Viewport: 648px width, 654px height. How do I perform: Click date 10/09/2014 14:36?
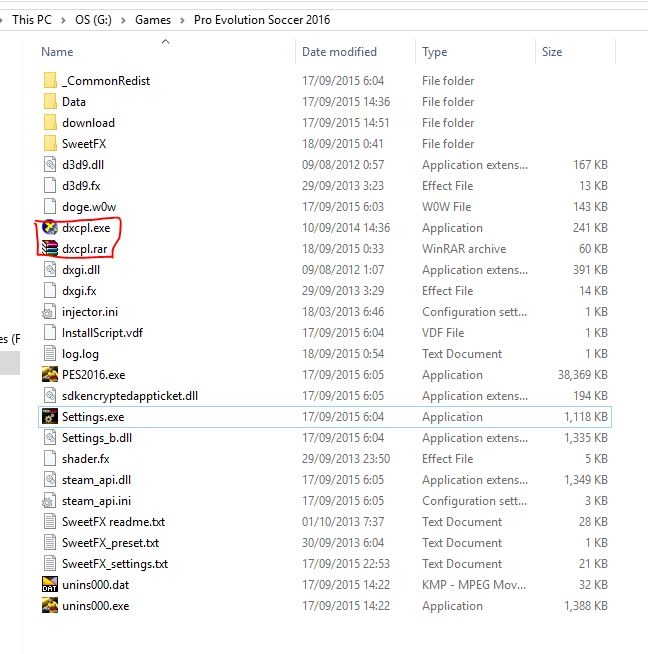point(346,228)
